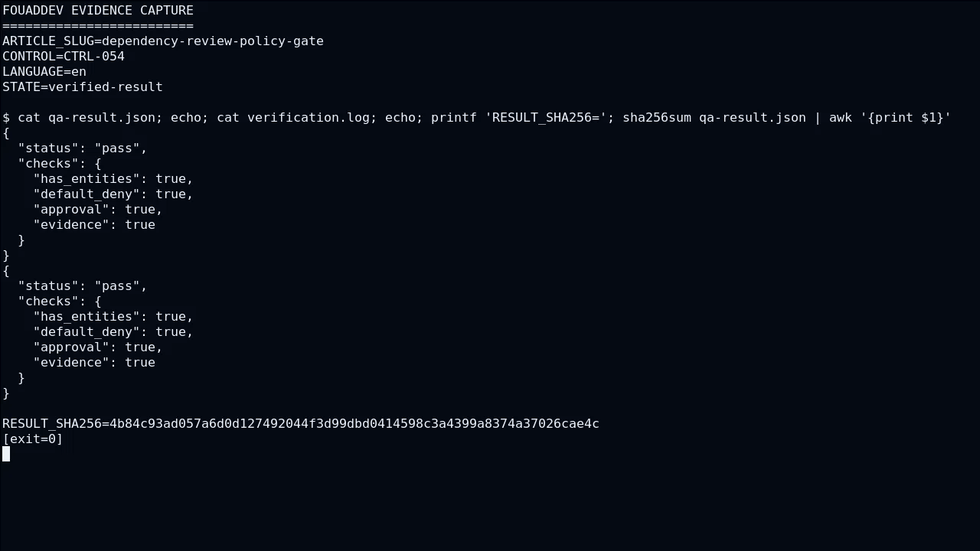Viewport: 980px width, 551px height.
Task: Click the second "evidence": true entry
Action: (x=94, y=362)
